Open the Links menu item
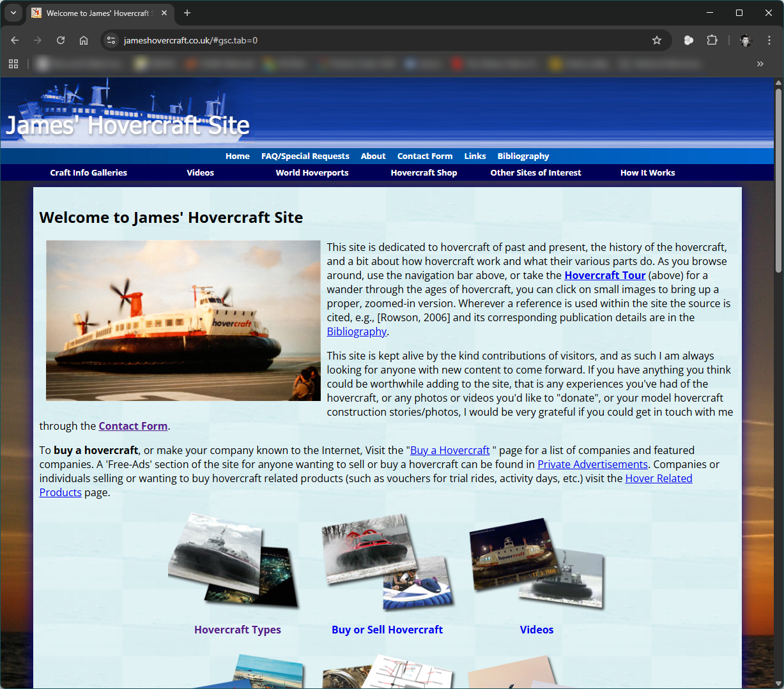 475,156
